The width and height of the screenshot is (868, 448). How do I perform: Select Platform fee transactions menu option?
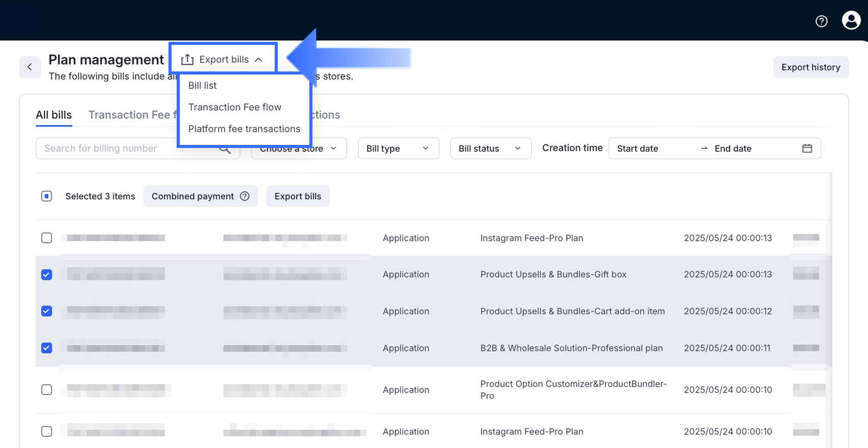244,129
